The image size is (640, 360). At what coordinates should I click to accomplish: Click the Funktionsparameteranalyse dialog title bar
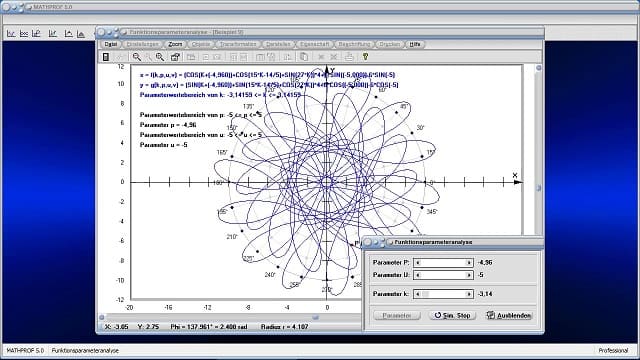[x=453, y=242]
